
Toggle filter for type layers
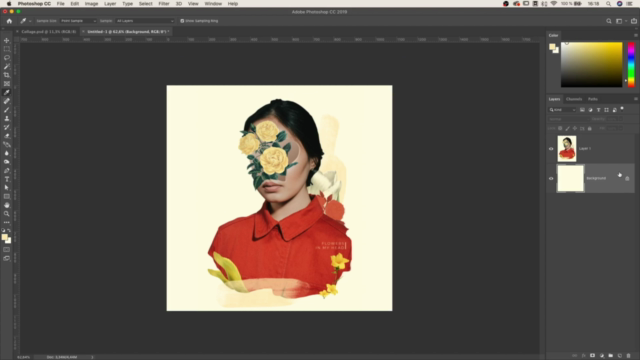coord(598,110)
